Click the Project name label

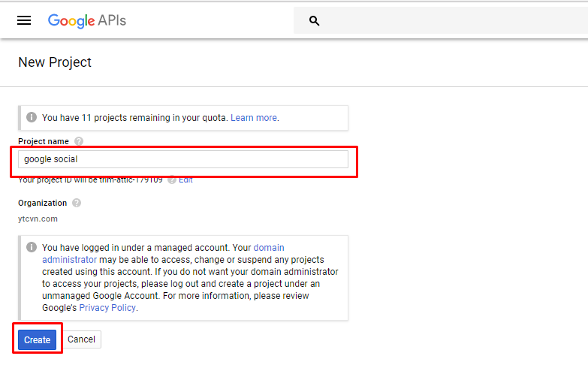pos(44,141)
